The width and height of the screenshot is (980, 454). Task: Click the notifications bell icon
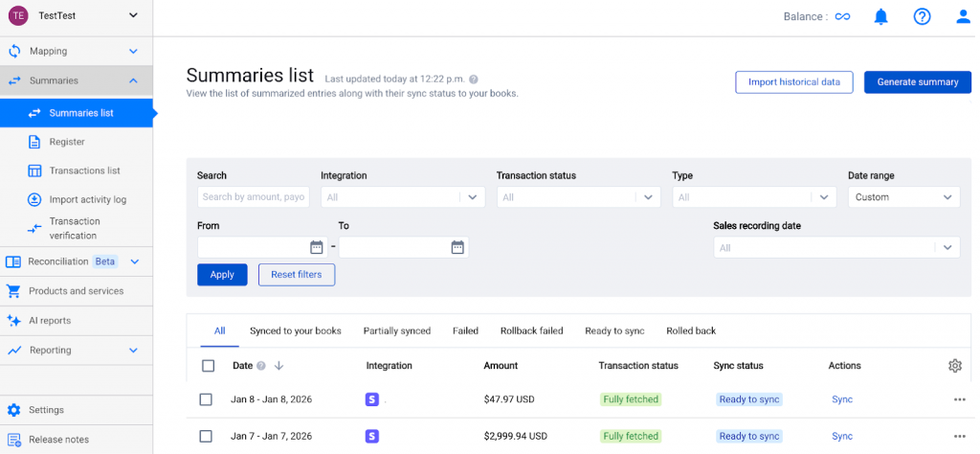(x=881, y=16)
